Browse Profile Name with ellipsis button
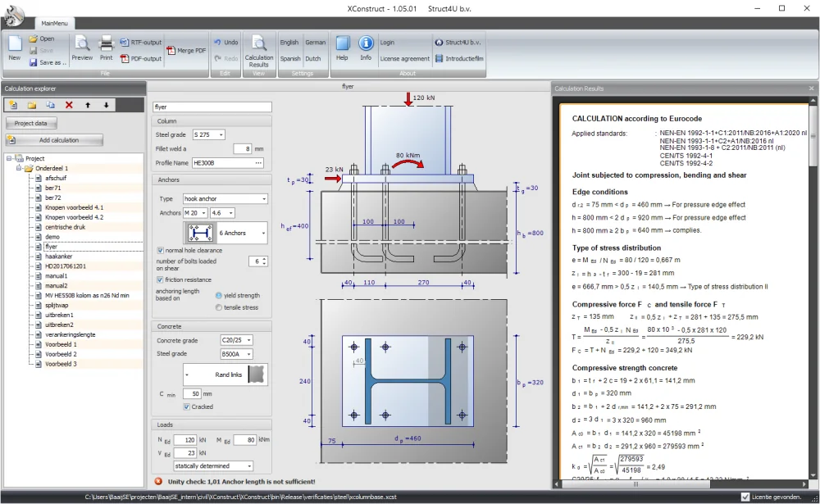The height and width of the screenshot is (504, 820). click(x=258, y=163)
